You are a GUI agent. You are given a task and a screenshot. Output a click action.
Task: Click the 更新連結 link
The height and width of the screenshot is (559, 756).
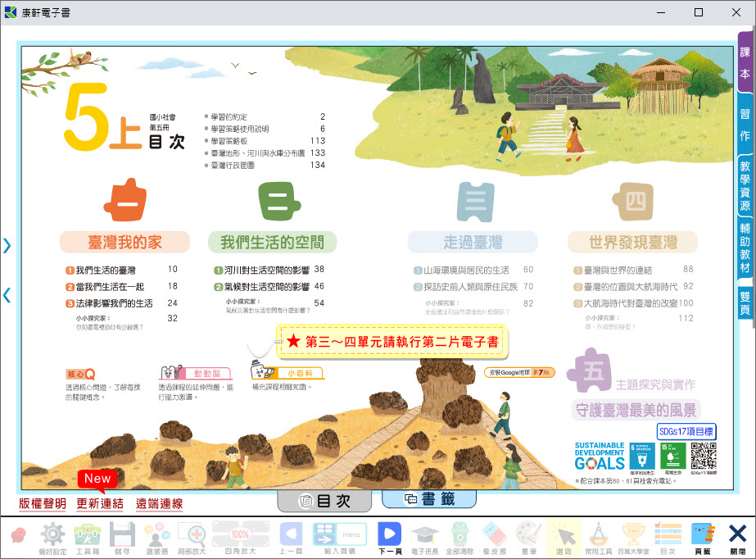point(100,504)
